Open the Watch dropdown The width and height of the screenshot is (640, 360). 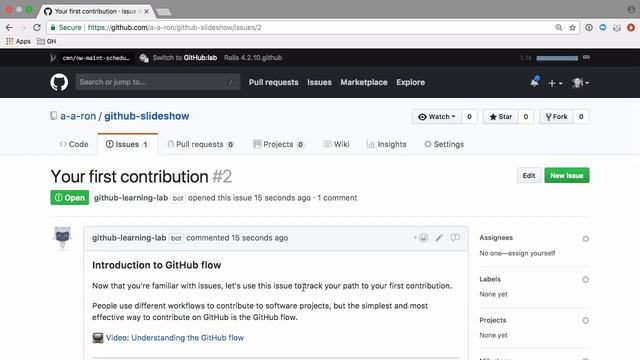437,117
